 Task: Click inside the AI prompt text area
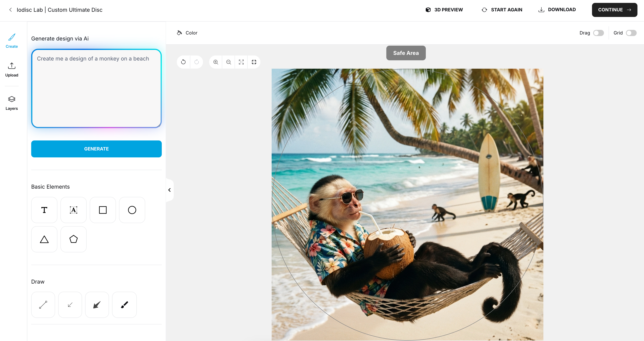(x=96, y=88)
